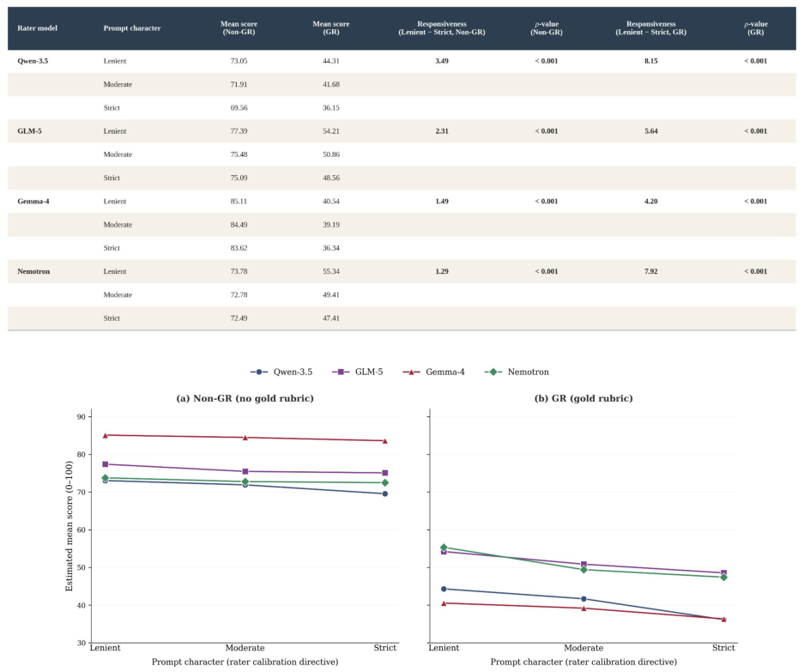
Task: Select the mean score cell 72.49
Action: 239,318
